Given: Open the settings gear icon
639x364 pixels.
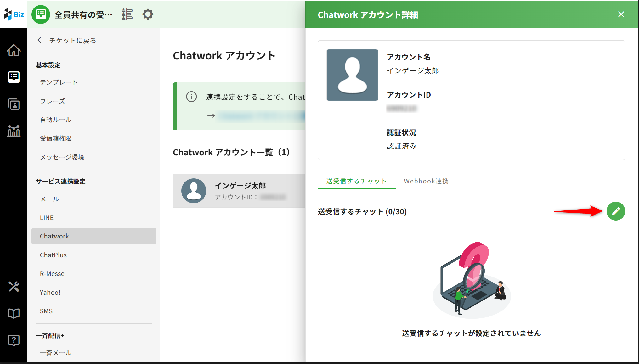Looking at the screenshot, I should pos(148,14).
